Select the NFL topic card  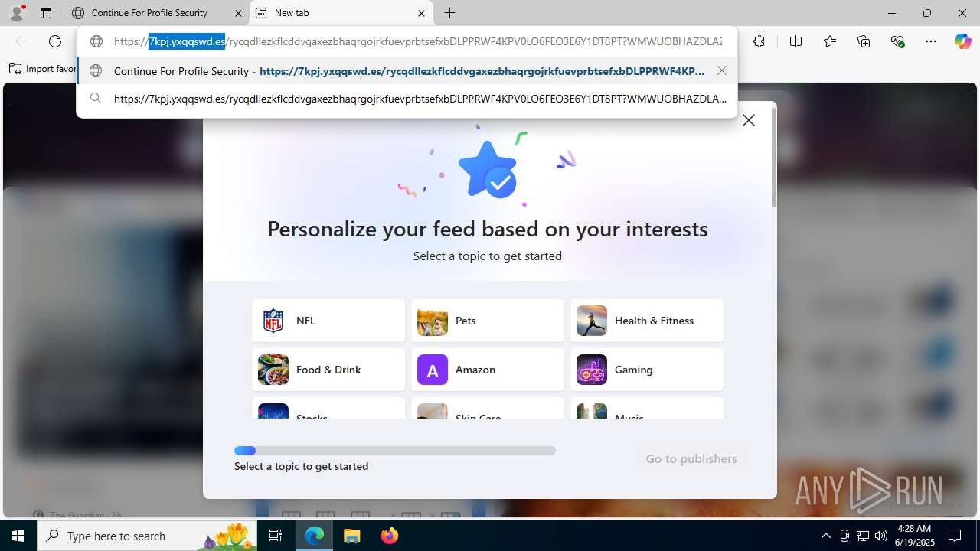tap(328, 321)
